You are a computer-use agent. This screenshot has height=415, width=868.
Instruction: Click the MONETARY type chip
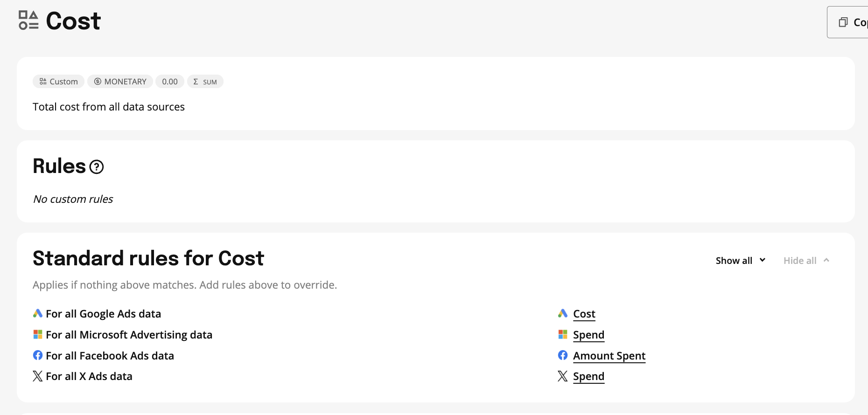pos(120,82)
